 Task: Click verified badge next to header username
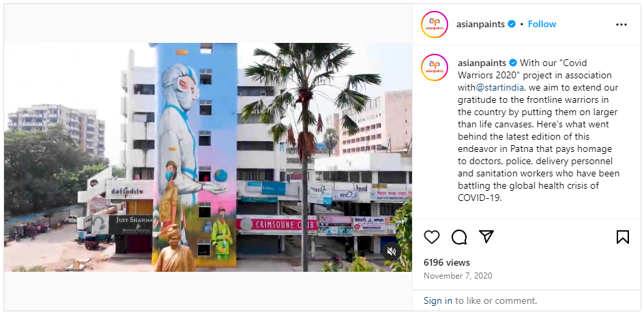click(512, 25)
